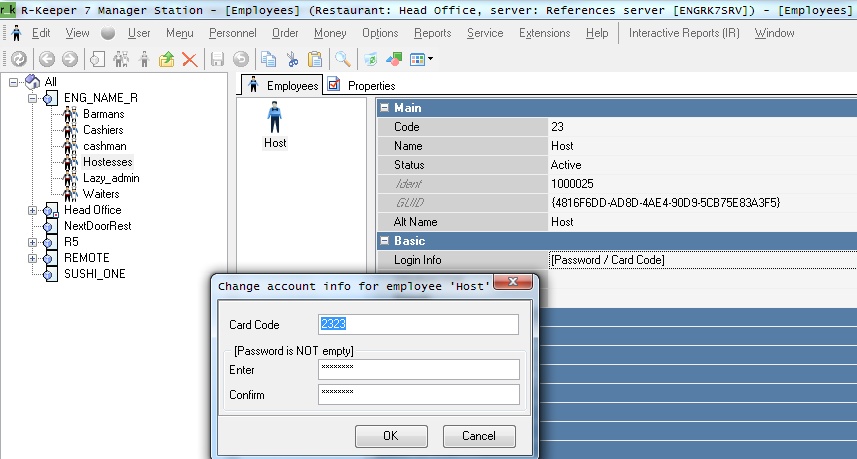Image resolution: width=857 pixels, height=459 pixels.
Task: Click the clipboard paste icon
Action: point(315,59)
